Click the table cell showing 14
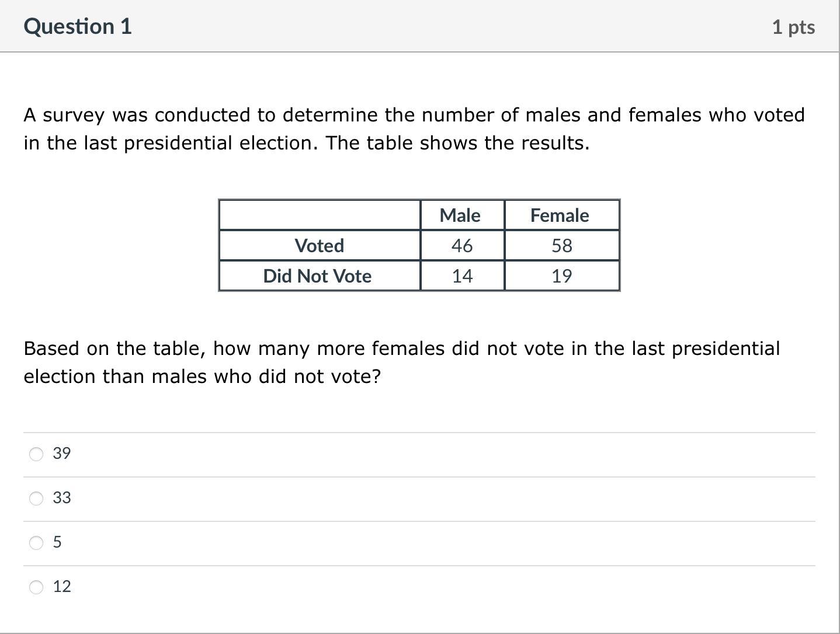Viewport: 840px width, 634px height. point(461,276)
